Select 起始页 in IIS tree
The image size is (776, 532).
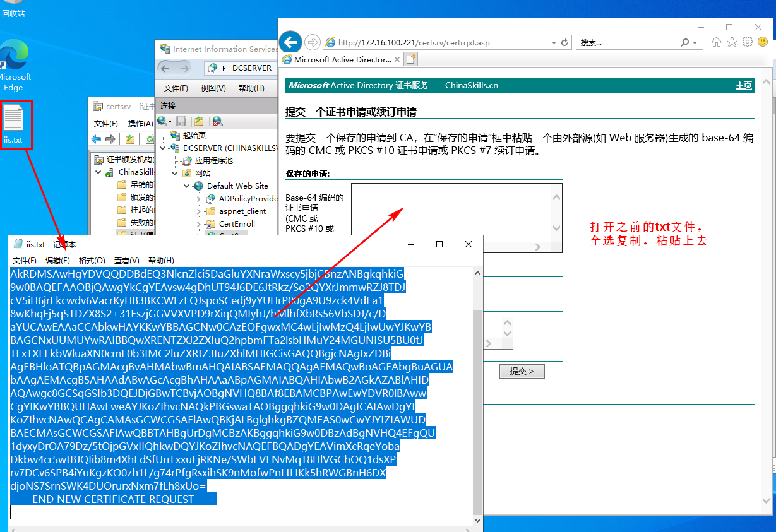pos(194,136)
